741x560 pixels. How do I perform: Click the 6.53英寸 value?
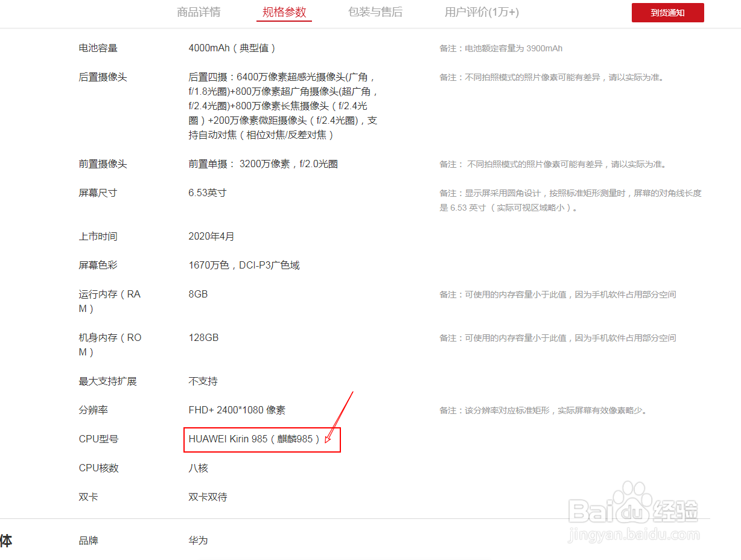click(208, 193)
